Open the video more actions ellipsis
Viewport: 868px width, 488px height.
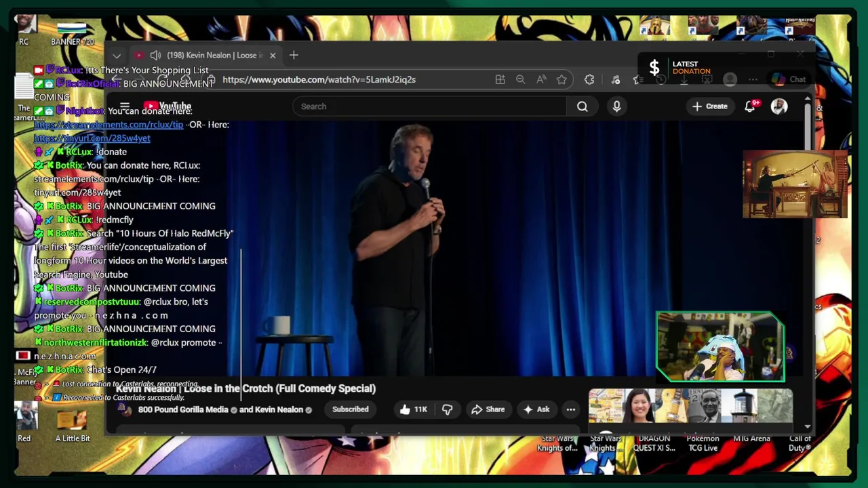coord(571,409)
